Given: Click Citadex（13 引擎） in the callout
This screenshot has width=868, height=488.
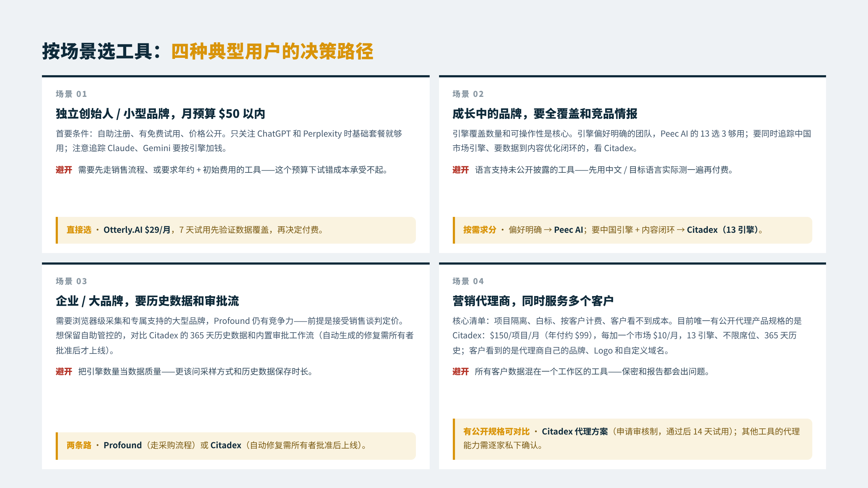Looking at the screenshot, I should (x=722, y=230).
